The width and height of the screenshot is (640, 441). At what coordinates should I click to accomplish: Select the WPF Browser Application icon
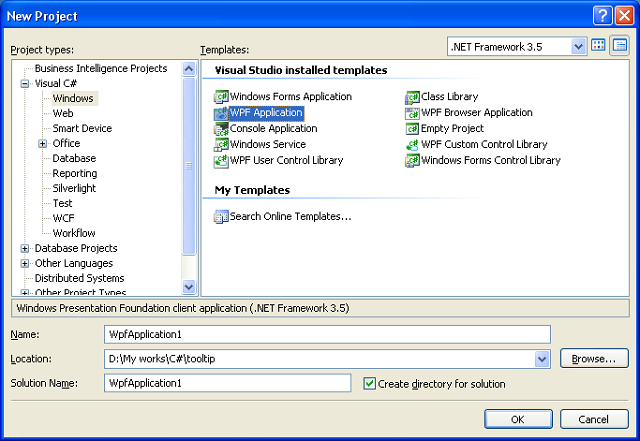point(412,113)
